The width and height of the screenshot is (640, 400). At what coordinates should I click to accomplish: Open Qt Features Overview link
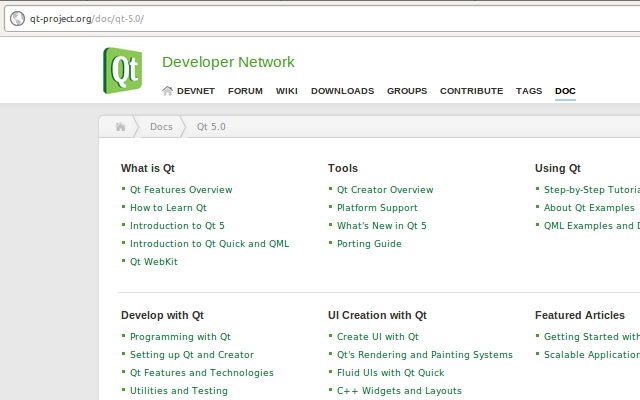tap(181, 190)
